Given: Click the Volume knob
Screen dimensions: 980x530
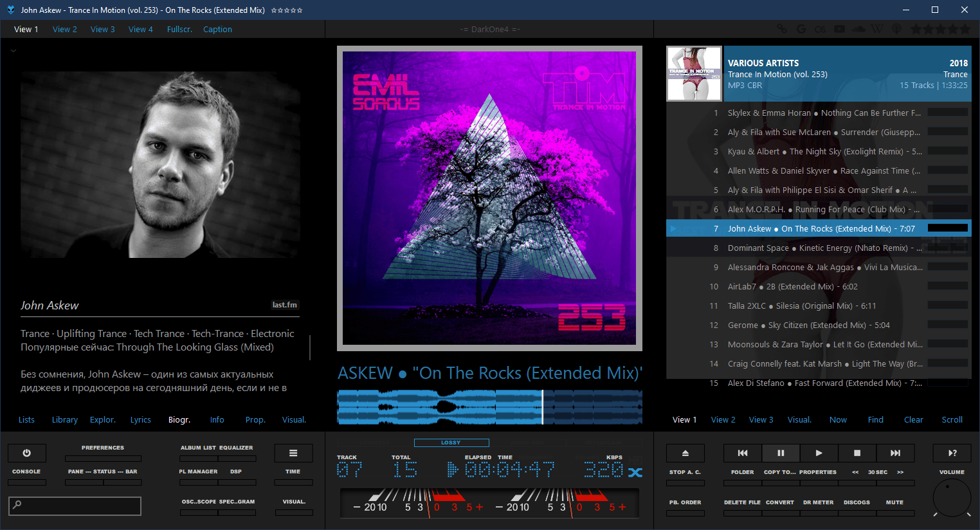Looking at the screenshot, I should 952,498.
